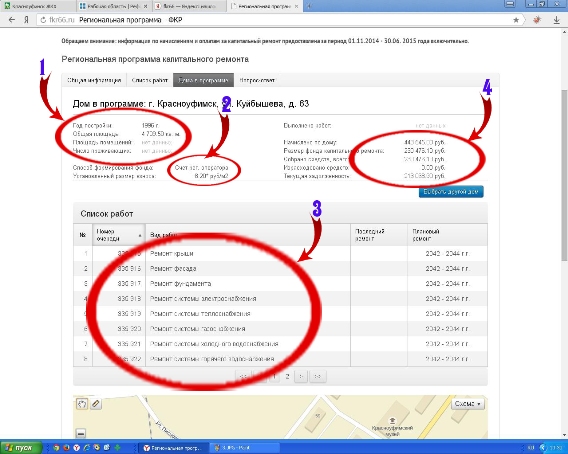568x454 pixels.
Task: Open page 2 of the work list
Action: point(287,376)
